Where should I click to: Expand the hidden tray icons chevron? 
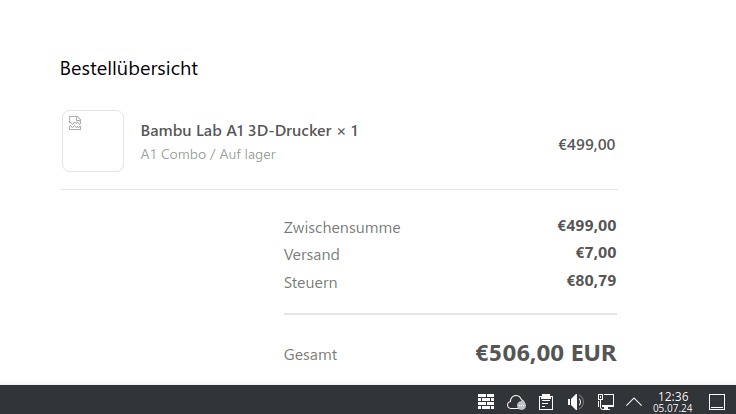(x=634, y=401)
